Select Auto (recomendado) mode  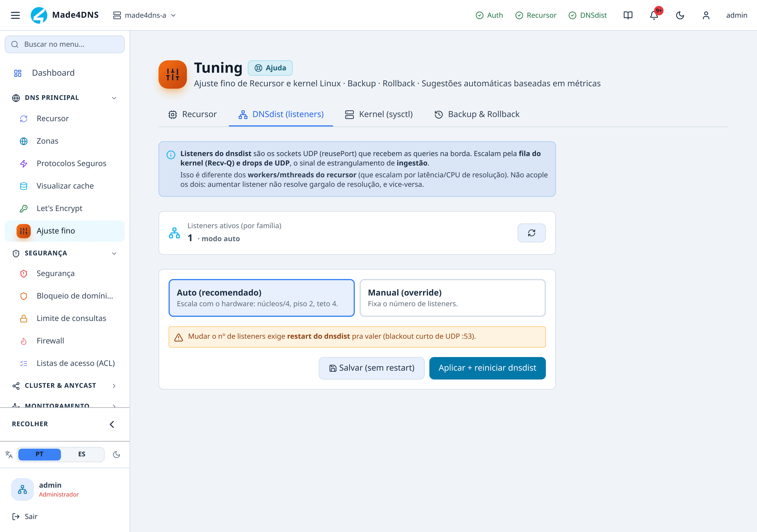pos(261,298)
